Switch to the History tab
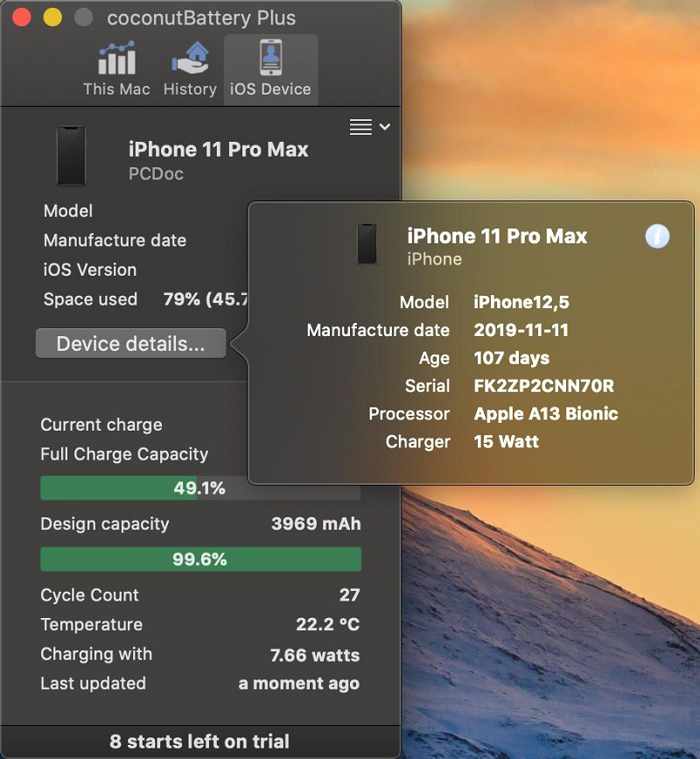The image size is (700, 759). 190,68
